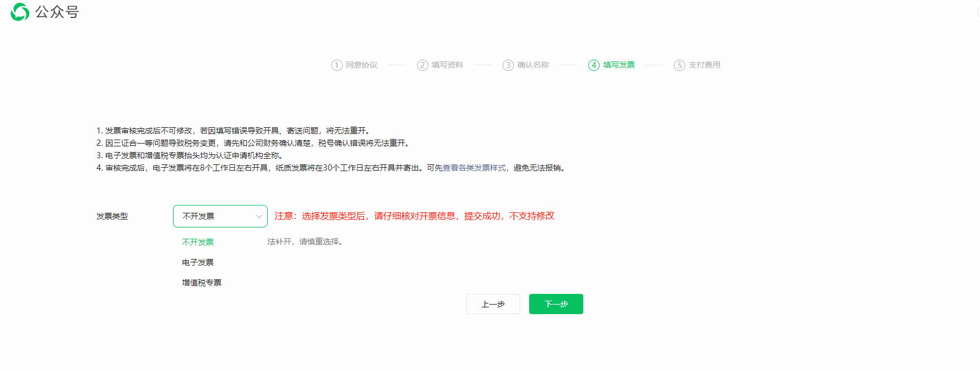
Task: Open the 查看各类发票样式 link
Action: [474, 168]
